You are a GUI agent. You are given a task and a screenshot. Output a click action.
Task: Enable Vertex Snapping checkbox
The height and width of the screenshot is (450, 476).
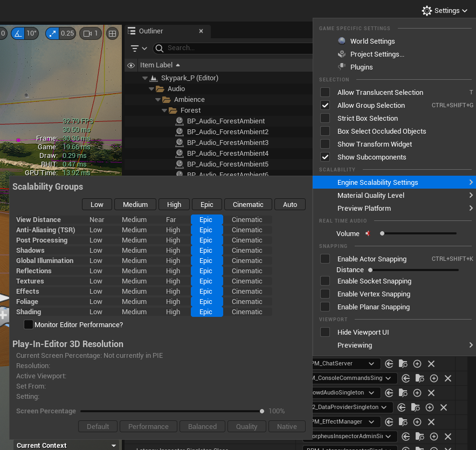(x=325, y=294)
